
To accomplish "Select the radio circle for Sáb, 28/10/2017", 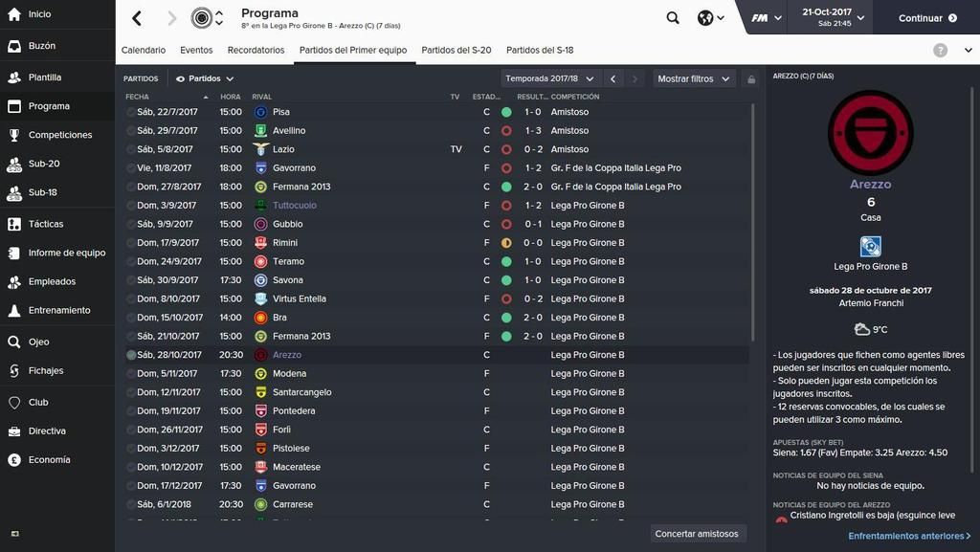I will tap(130, 355).
